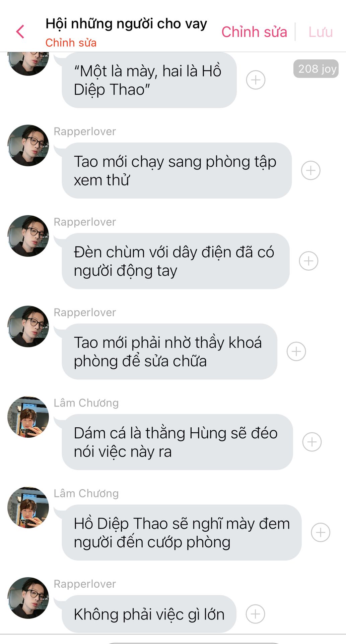Open Rapperlover avatar beside last message
The image size is (346, 644).
pyautogui.click(x=28, y=598)
